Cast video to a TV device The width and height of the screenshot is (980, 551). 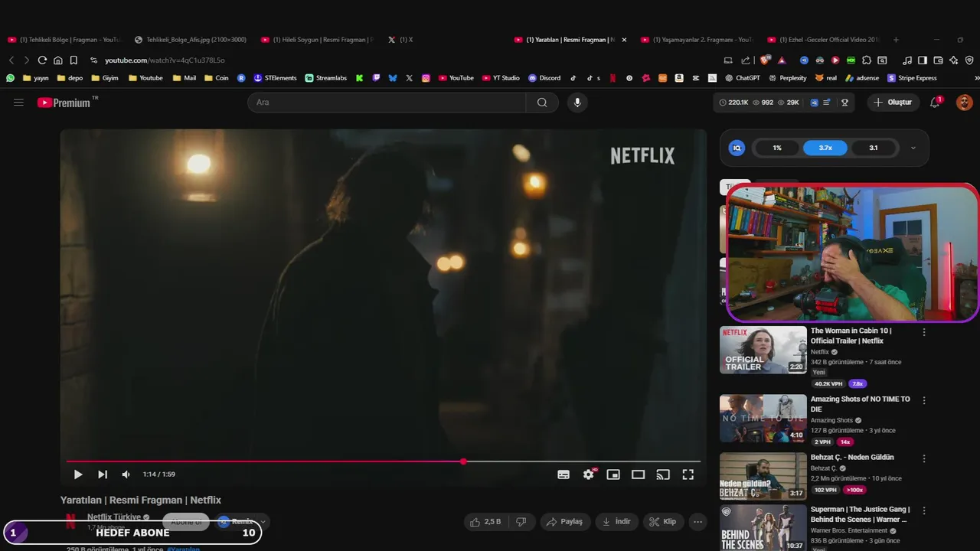[663, 474]
